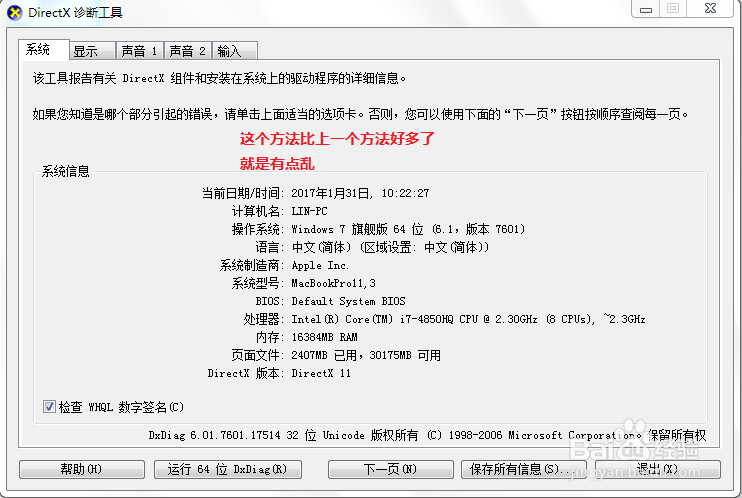Open the 声音 1 tab

140,51
